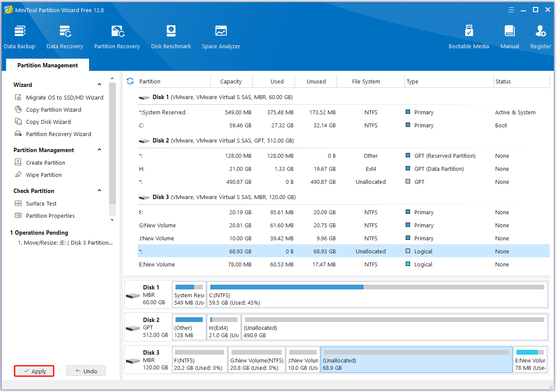Select Disk 3 drive icon in disk map

pyautogui.click(x=133, y=361)
